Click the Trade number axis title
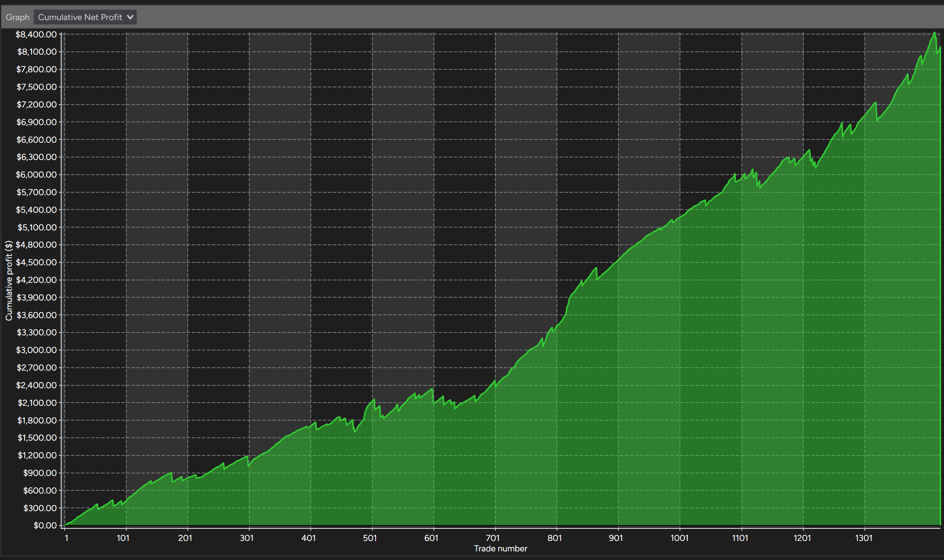 (x=501, y=549)
